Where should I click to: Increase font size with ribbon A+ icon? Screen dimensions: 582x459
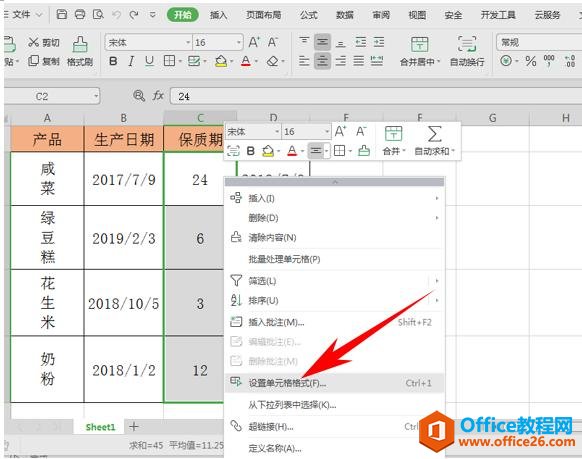point(254,42)
